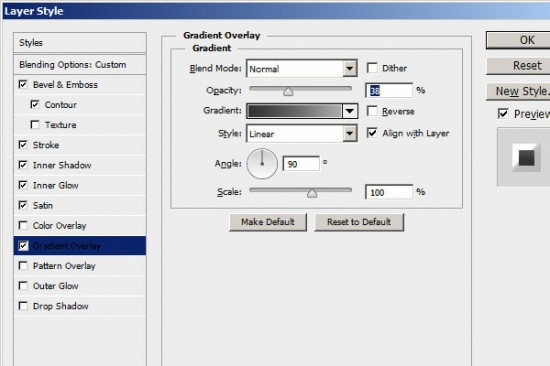The image size is (550, 366).
Task: Click the Make Default button
Action: [x=268, y=222]
